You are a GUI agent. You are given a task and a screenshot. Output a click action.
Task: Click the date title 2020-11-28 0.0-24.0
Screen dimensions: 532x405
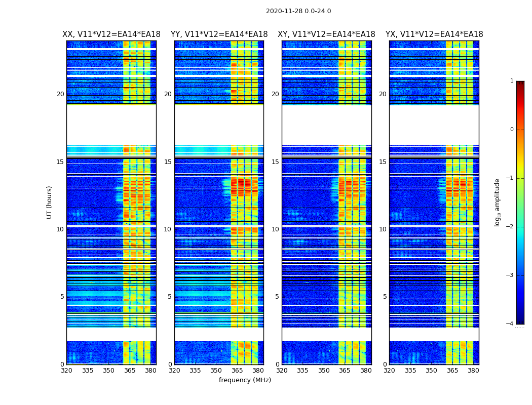(298, 11)
